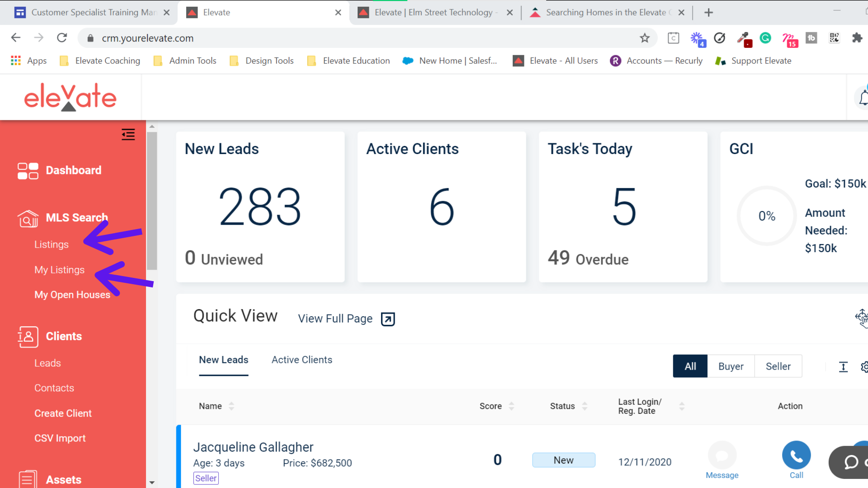
Task: Filter quick view to Buyer
Action: click(x=731, y=366)
